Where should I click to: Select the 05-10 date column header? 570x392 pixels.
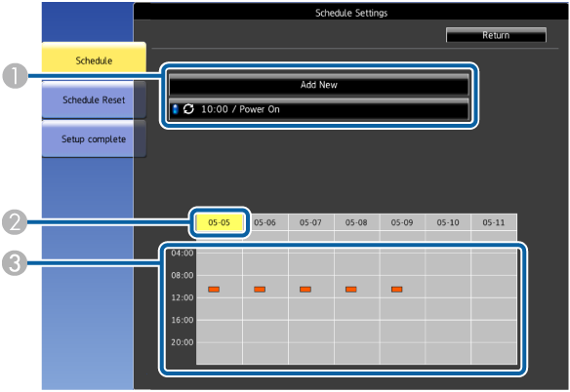click(x=448, y=222)
